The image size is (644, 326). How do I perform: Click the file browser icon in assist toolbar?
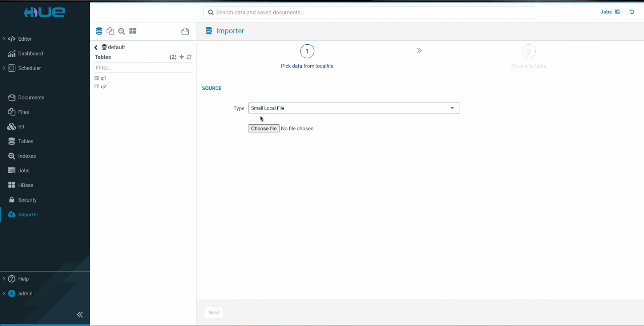point(185,31)
